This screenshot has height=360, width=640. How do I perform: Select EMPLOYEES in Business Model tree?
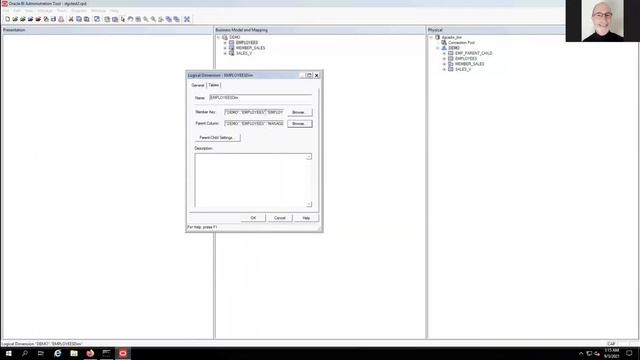[247, 42]
